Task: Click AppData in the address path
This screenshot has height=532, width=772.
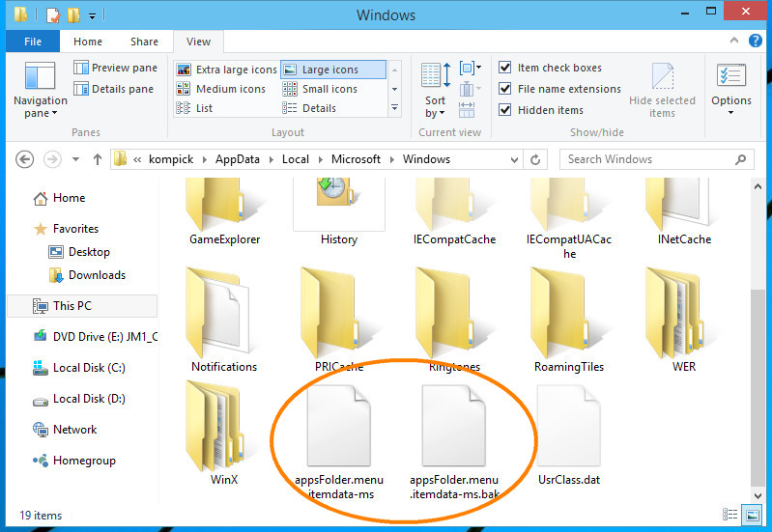Action: point(238,159)
